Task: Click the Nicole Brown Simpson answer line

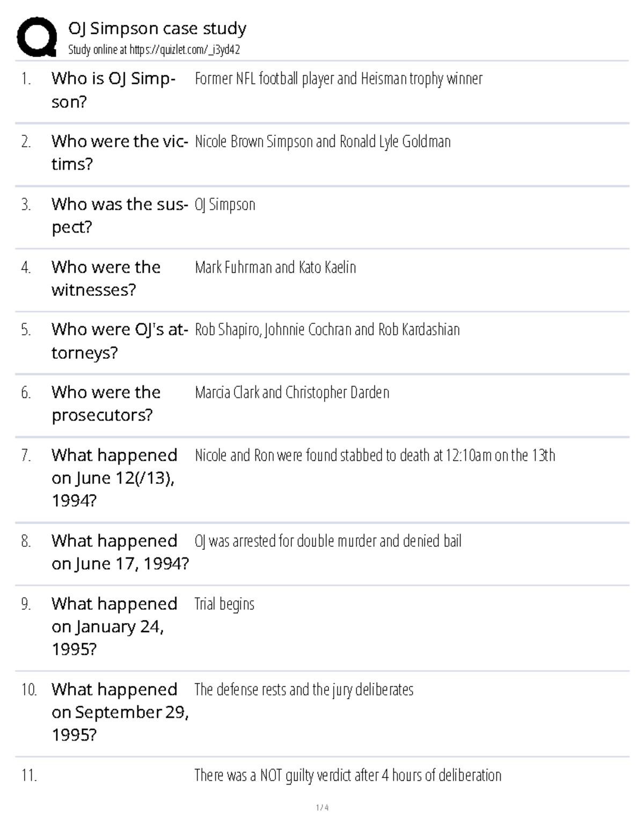Action: click(x=323, y=142)
